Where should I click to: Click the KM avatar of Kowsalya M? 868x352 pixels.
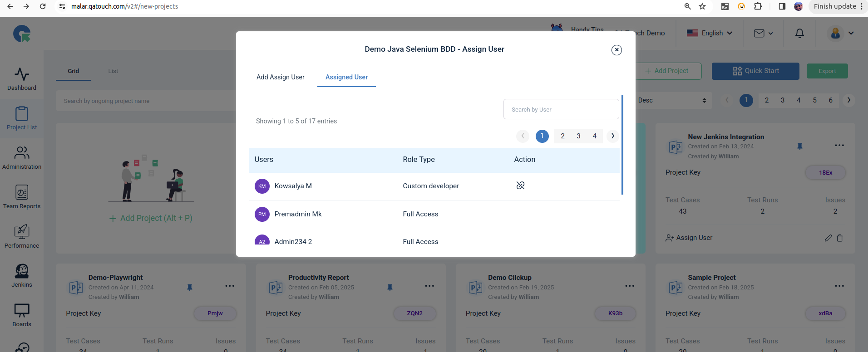click(x=262, y=186)
